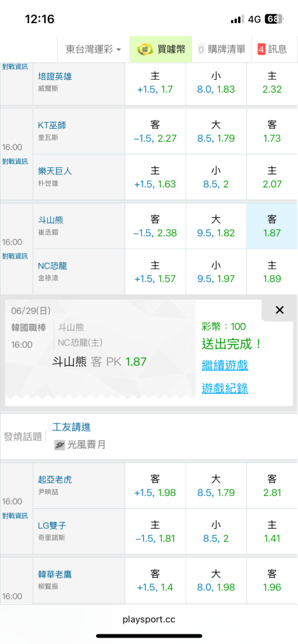Click the coin icon beside 買噱幣
298x644 pixels.
145,50
